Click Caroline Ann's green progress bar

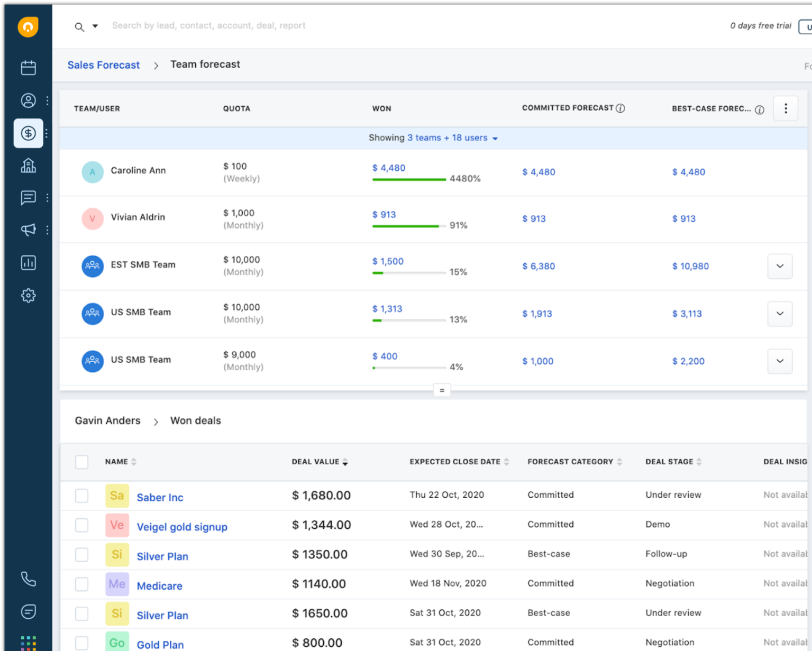tap(409, 179)
